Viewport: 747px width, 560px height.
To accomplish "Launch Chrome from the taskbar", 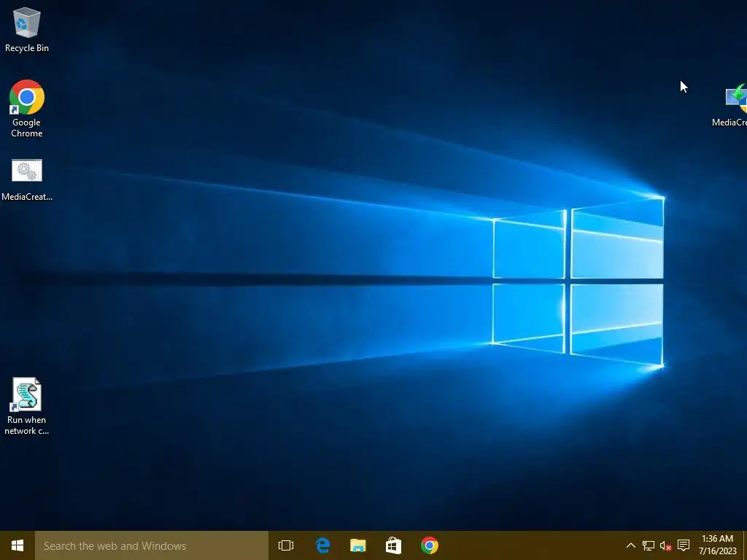I will 429,545.
